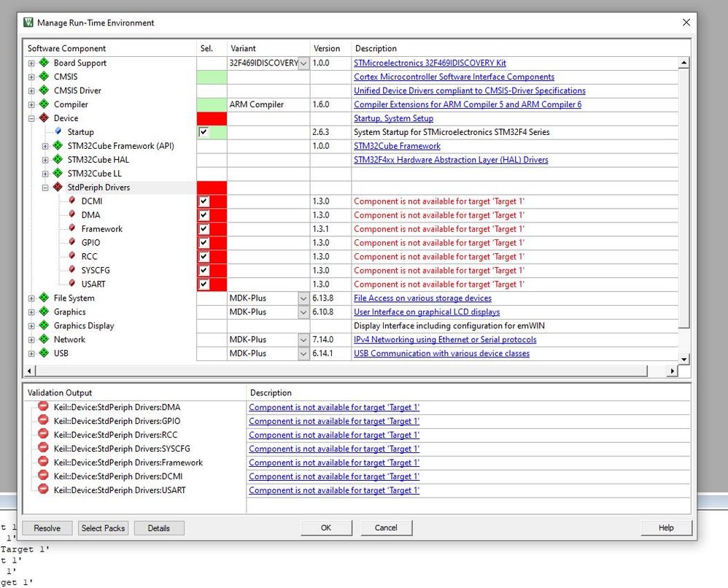Viewport: 728px width, 588px height.
Task: Click the Software Component column header
Action: pos(110,48)
